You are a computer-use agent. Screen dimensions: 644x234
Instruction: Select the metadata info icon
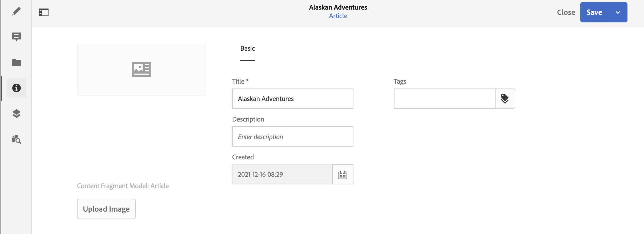[x=17, y=88]
